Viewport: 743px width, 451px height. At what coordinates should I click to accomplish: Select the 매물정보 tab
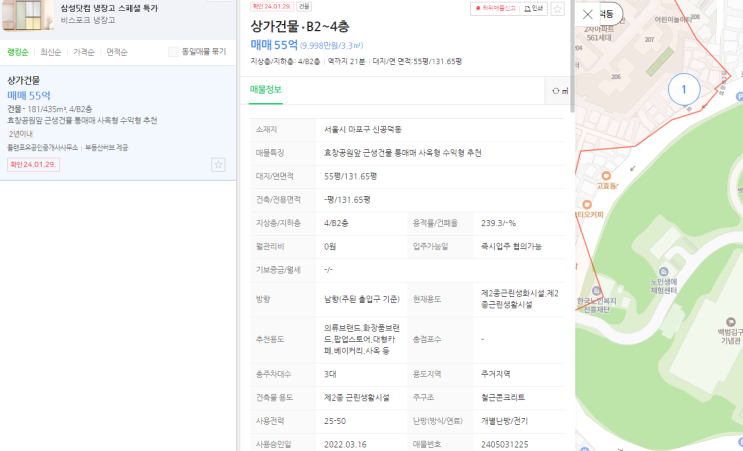[266, 90]
